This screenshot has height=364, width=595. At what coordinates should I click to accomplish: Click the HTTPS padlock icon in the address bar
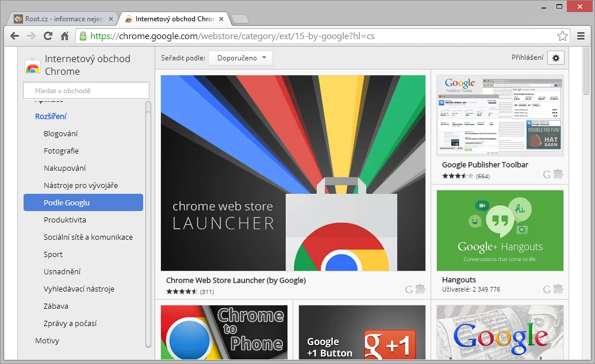click(x=84, y=36)
